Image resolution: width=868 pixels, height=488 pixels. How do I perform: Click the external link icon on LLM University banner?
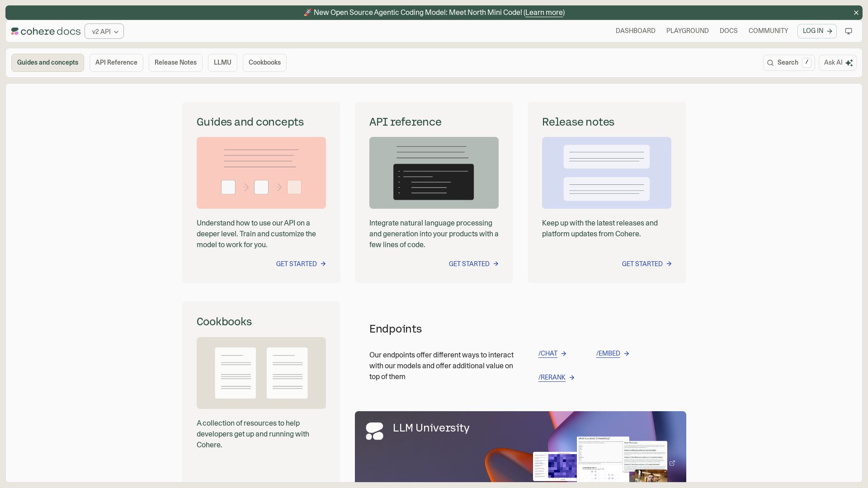tap(672, 463)
